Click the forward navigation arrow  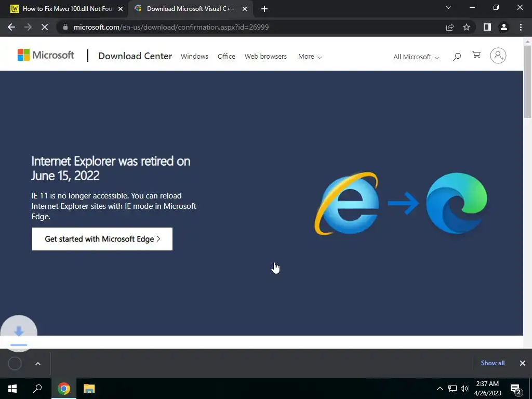pos(28,27)
